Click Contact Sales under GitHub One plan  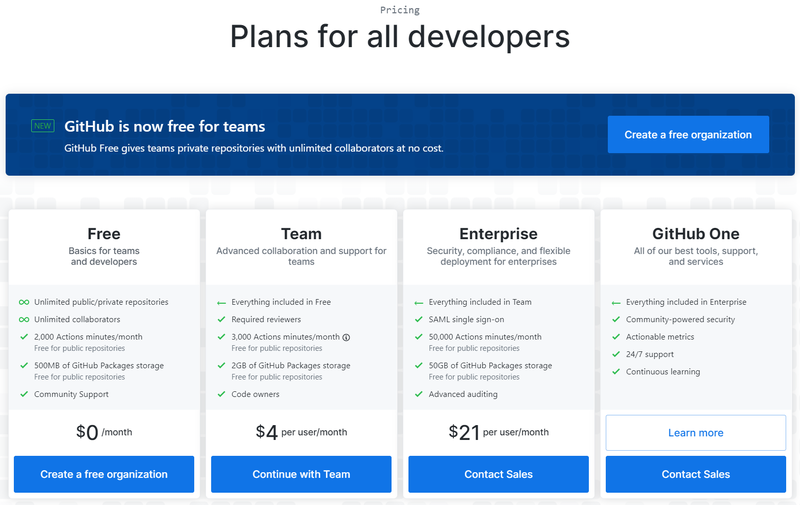696,474
